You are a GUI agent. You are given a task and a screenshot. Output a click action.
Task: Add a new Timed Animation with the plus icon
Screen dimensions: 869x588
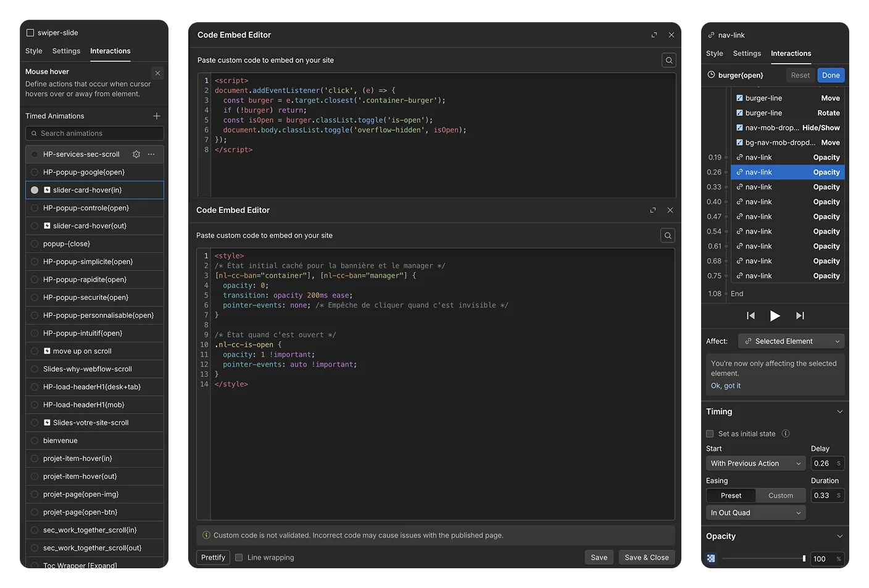(x=157, y=115)
